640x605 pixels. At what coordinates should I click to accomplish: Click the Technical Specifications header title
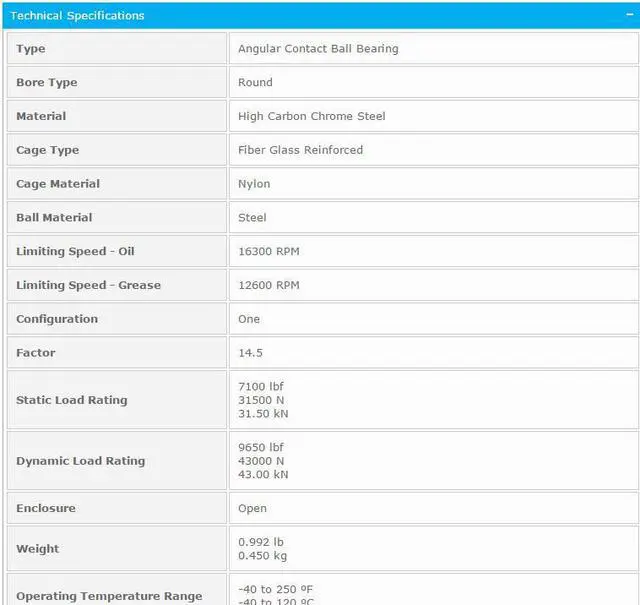click(77, 15)
